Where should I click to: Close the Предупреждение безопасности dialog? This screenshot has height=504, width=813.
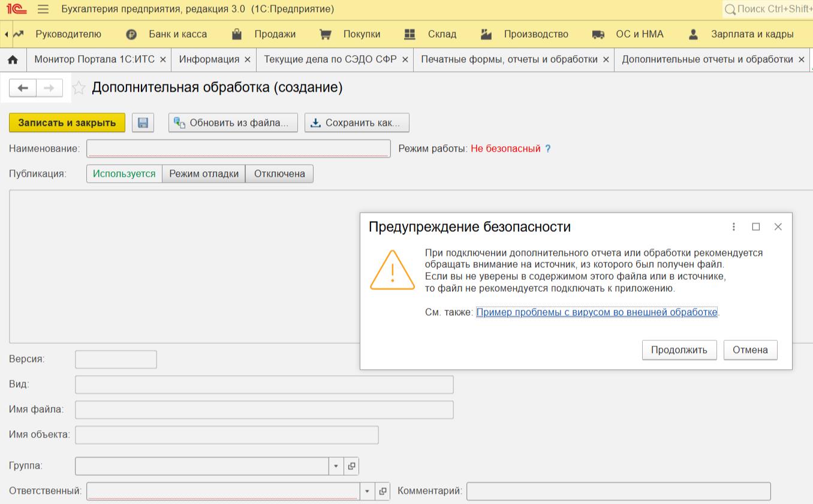[778, 227]
